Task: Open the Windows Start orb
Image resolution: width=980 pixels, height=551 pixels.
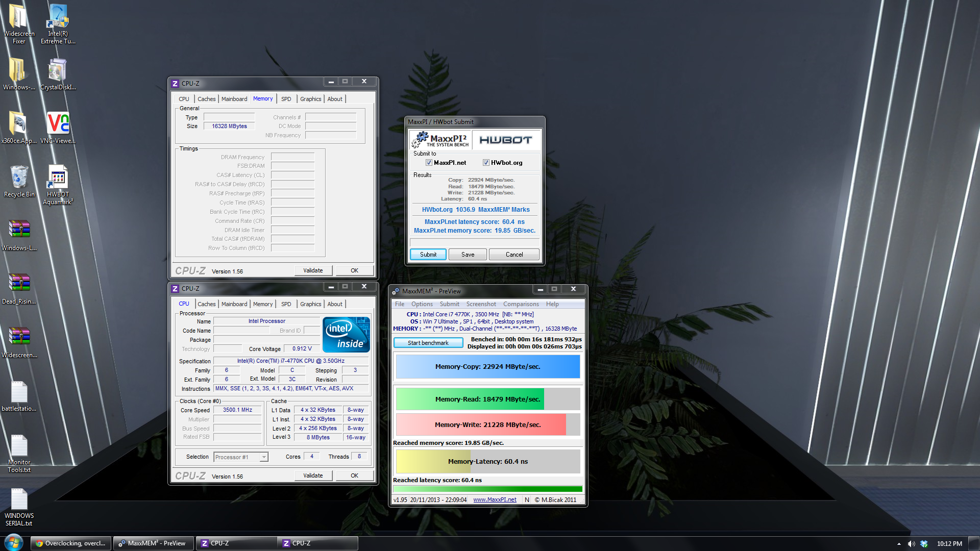Action: point(14,543)
